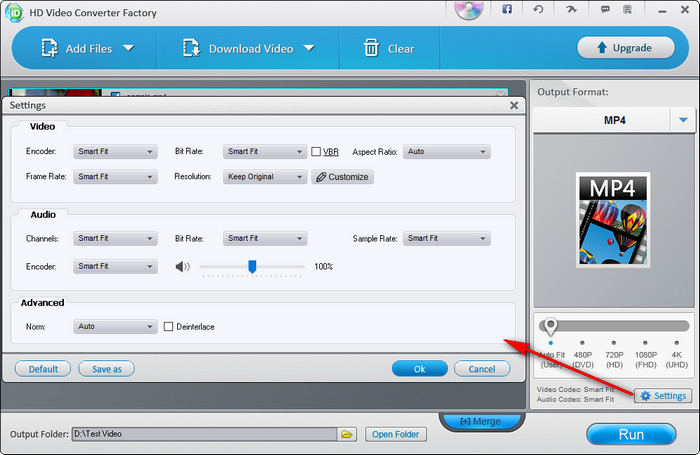Select the 480P (DVD) resolution point
This screenshot has width=700, height=455.
point(582,343)
